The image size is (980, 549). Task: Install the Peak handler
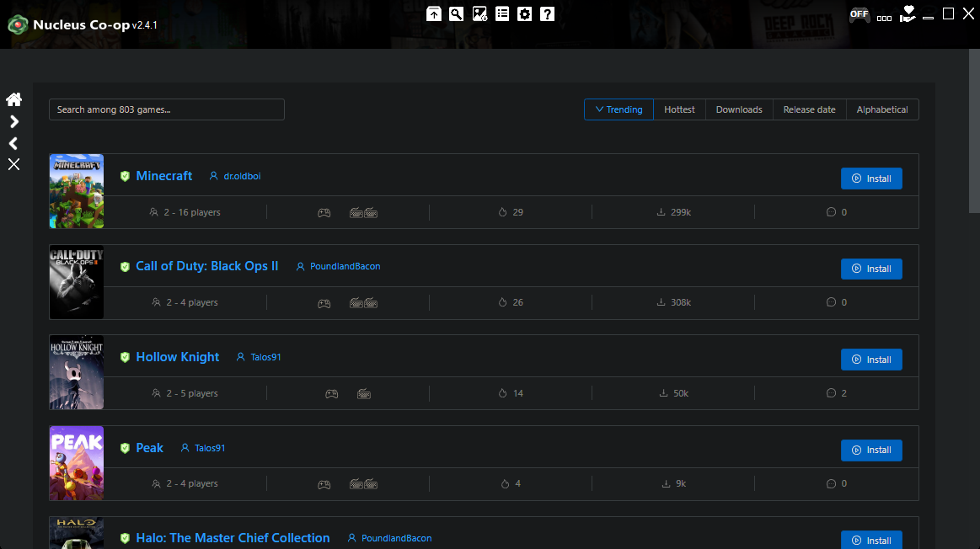[871, 450]
